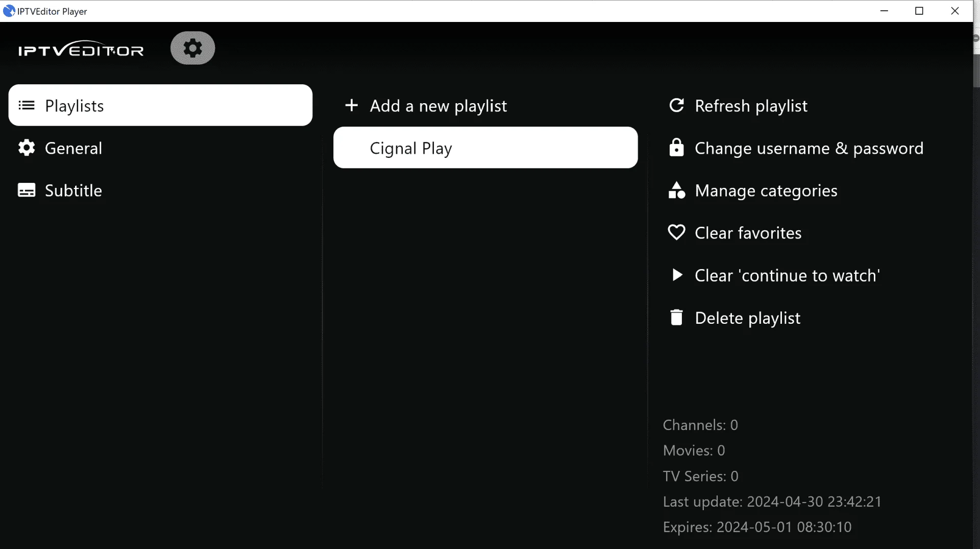This screenshot has width=980, height=549.
Task: Click the Manage categories shapes icon
Action: pos(676,190)
